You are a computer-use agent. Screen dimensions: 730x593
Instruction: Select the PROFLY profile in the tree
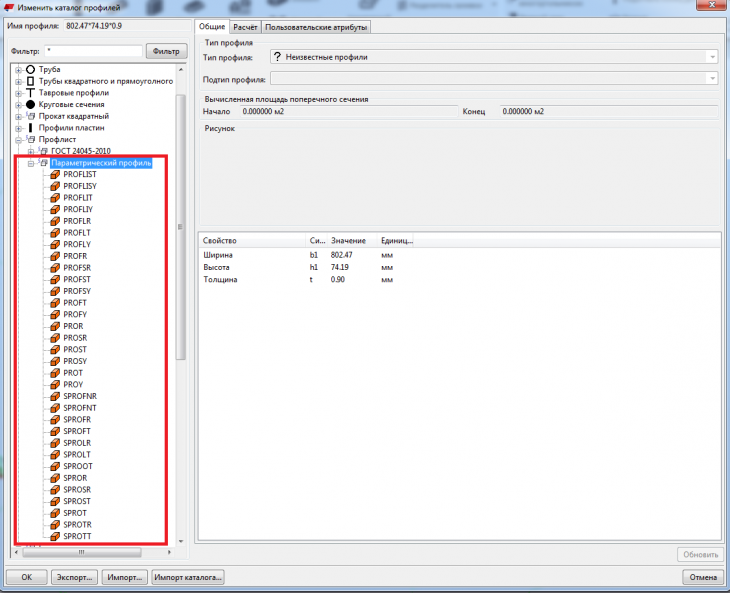coord(77,244)
